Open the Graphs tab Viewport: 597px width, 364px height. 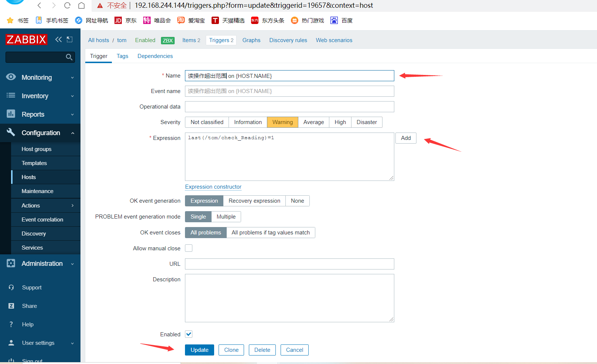coord(251,40)
